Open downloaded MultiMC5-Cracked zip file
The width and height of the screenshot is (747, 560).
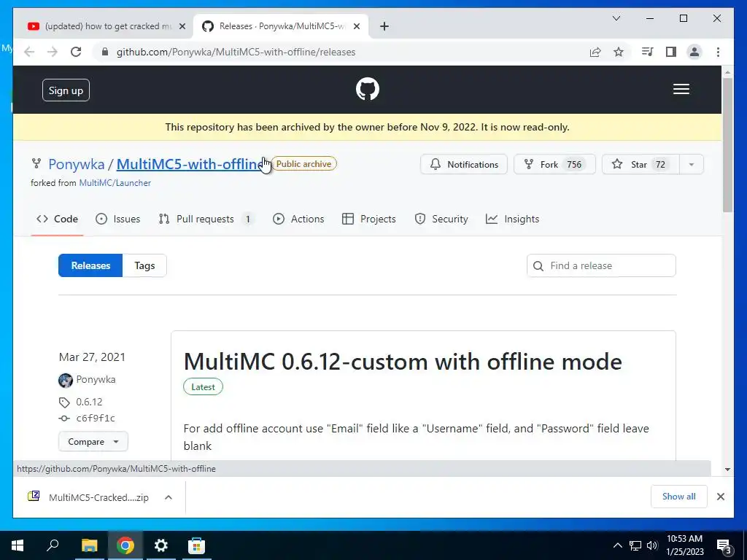[98, 497]
